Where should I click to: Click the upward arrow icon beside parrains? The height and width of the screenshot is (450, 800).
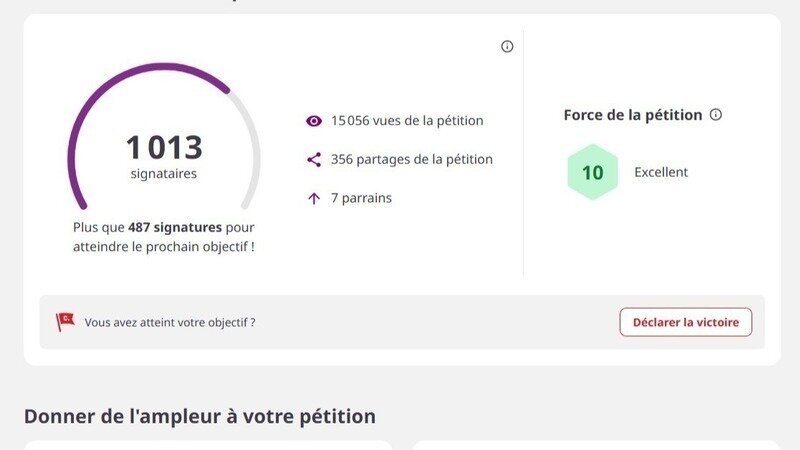click(314, 198)
